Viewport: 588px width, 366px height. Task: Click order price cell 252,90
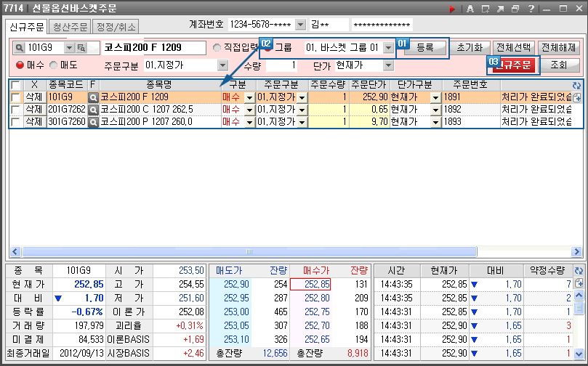click(369, 97)
